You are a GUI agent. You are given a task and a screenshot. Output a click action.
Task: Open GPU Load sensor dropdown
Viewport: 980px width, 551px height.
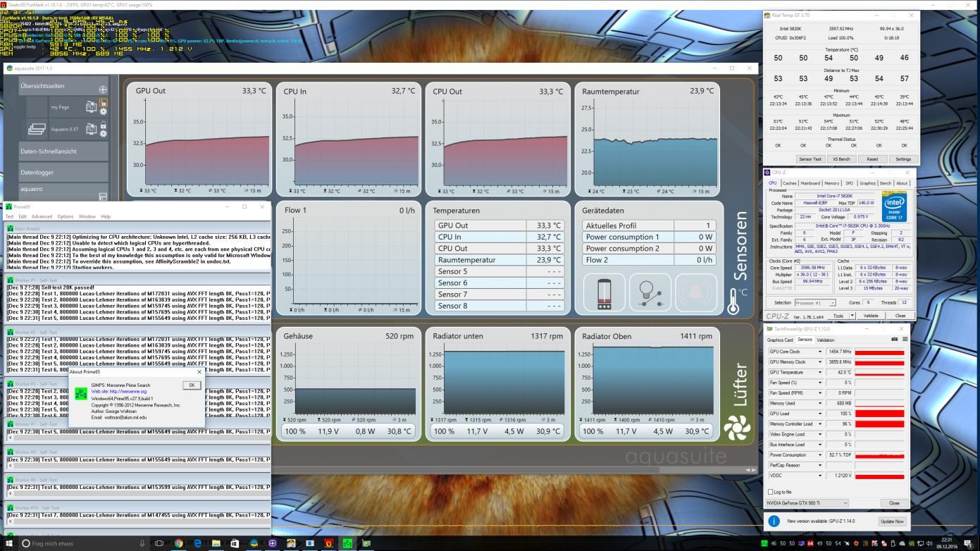click(x=819, y=414)
